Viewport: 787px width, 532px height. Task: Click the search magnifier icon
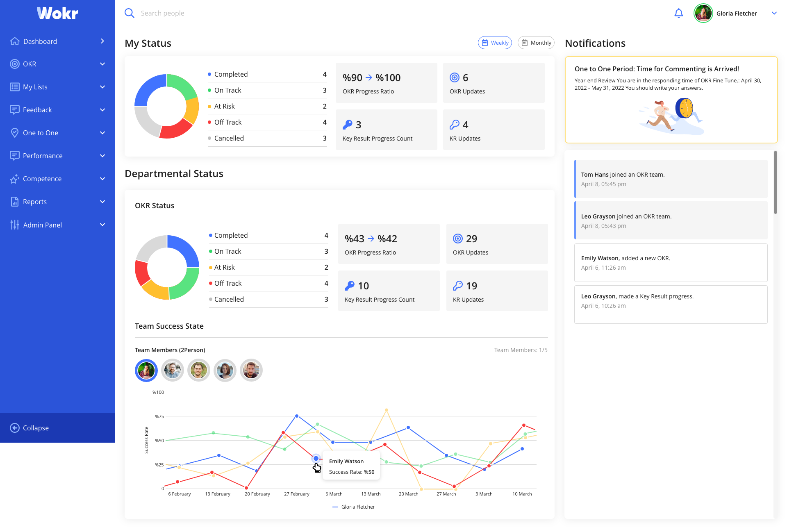click(x=129, y=13)
